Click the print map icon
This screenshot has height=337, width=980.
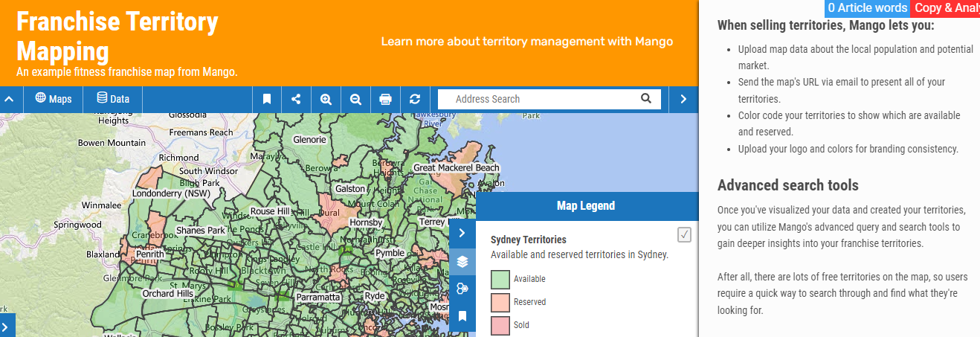385,99
